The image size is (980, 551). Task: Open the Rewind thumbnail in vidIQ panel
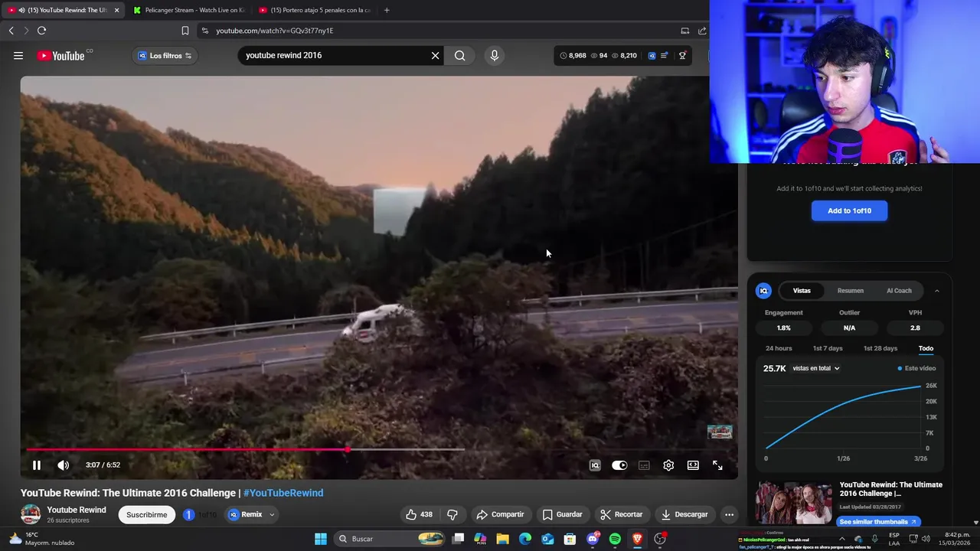click(794, 503)
